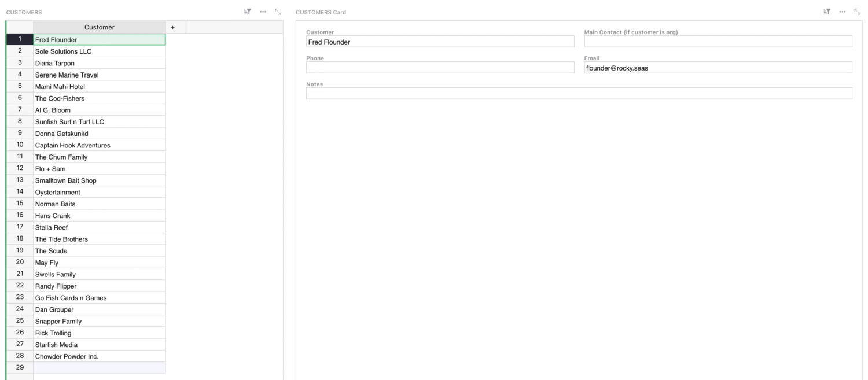Open the CUSTOMERS table three-dot menu
The image size is (868, 380).
(263, 12)
